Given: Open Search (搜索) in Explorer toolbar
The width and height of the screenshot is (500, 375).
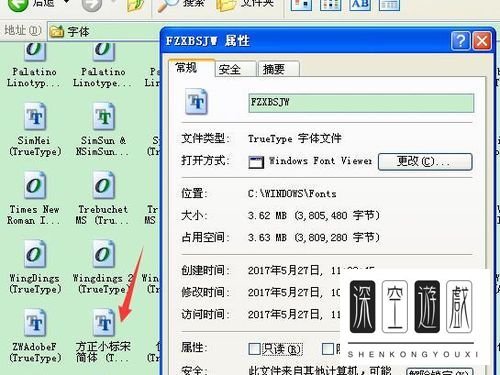Looking at the screenshot, I should 181,5.
